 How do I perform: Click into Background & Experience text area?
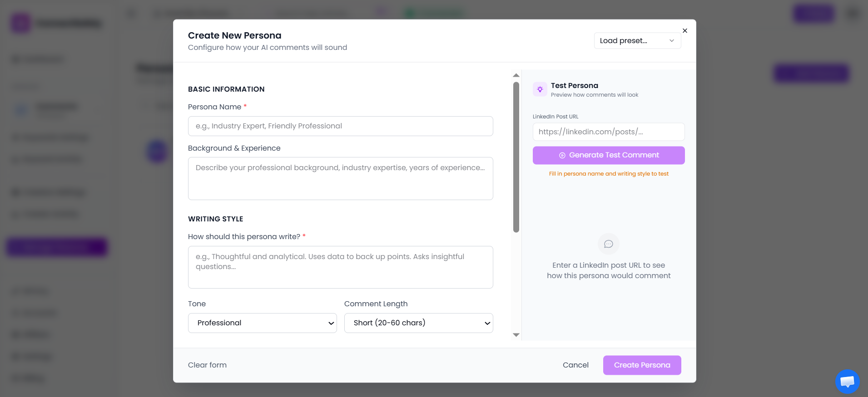(x=340, y=178)
